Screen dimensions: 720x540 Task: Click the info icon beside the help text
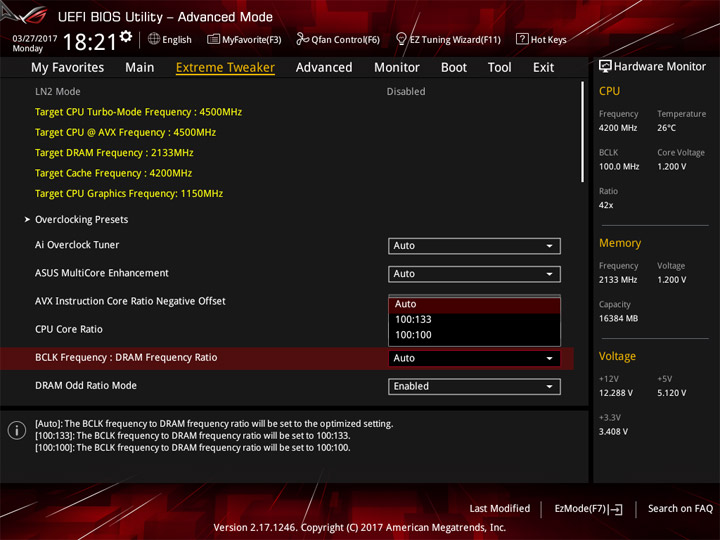pyautogui.click(x=17, y=430)
